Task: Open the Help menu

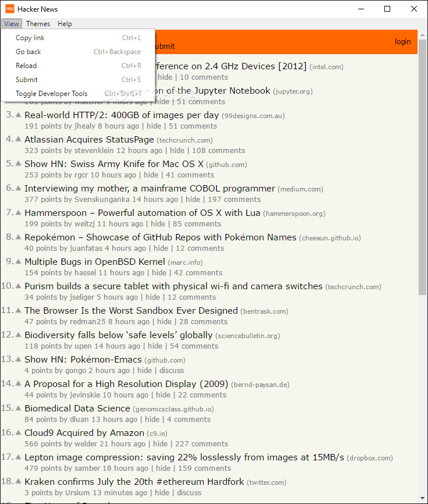Action: coord(65,24)
